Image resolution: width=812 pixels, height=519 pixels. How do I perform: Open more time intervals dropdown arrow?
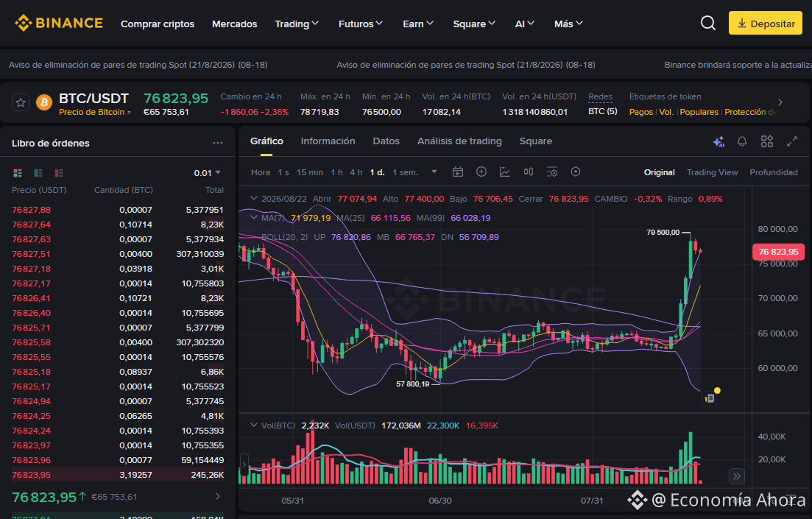pyautogui.click(x=434, y=172)
